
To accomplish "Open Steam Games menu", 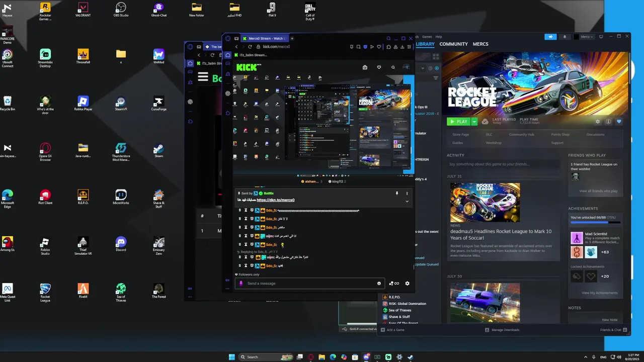I will [427, 37].
